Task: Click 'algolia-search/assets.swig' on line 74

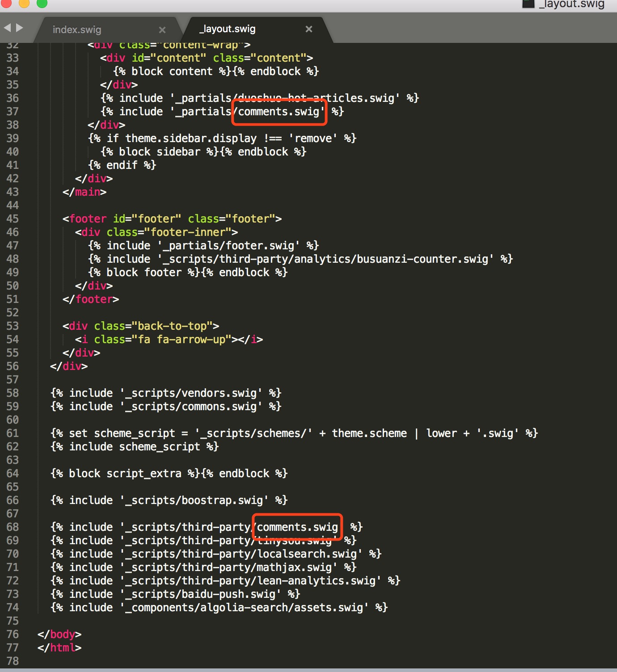Action: coord(282,608)
